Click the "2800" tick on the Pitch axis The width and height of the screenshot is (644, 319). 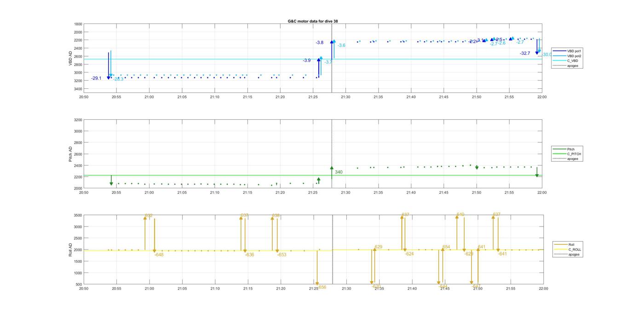point(78,143)
